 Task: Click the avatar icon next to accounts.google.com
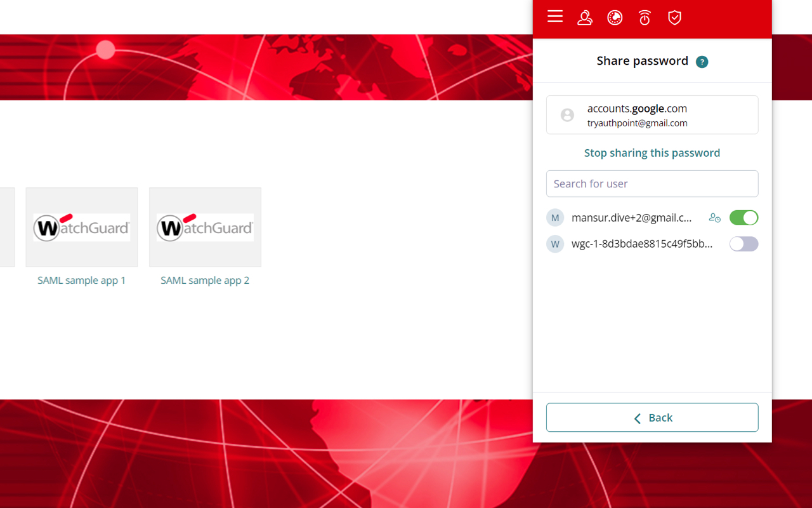566,115
